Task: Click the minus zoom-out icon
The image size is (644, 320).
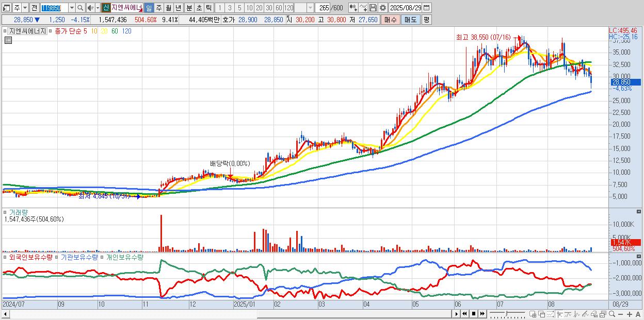Action: (620, 314)
